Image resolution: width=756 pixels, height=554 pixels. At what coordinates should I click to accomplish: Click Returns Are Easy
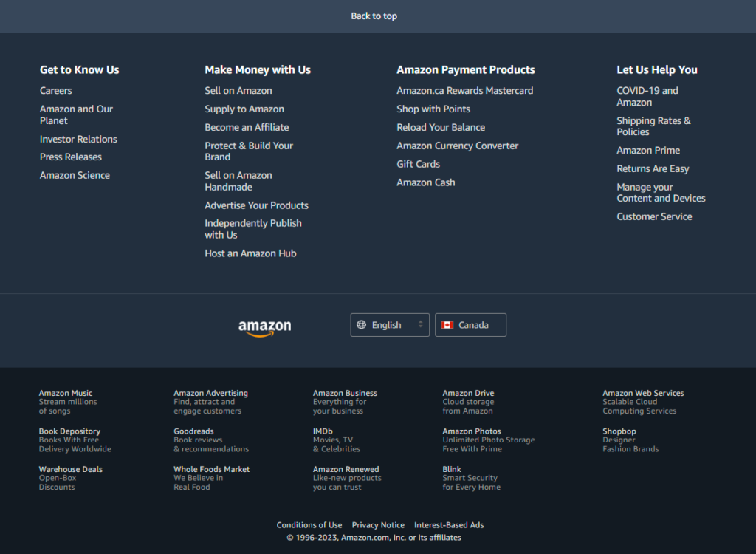[653, 169]
